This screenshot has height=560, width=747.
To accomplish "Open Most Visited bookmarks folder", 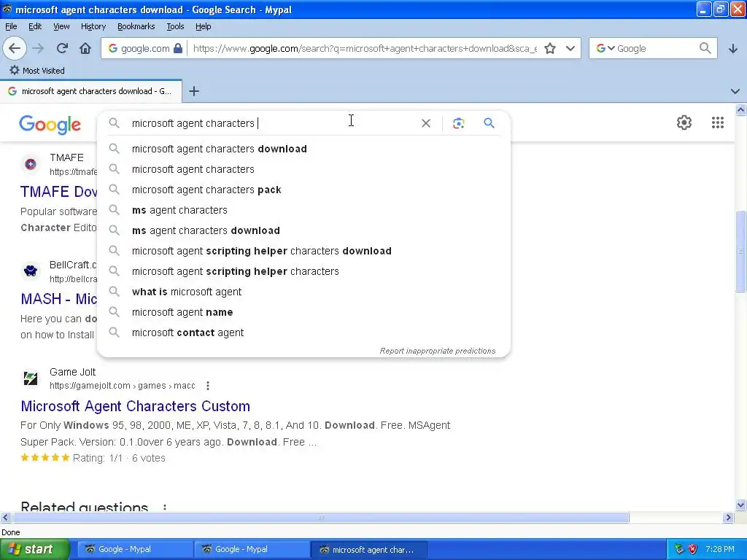I will point(37,71).
